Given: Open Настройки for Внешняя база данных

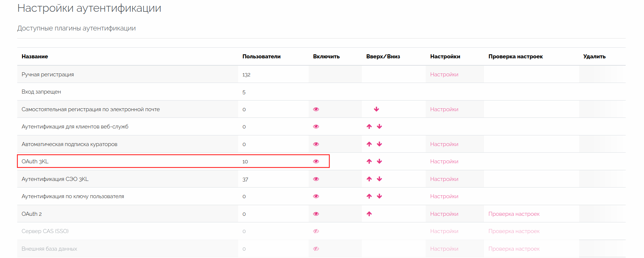Looking at the screenshot, I should click(444, 249).
